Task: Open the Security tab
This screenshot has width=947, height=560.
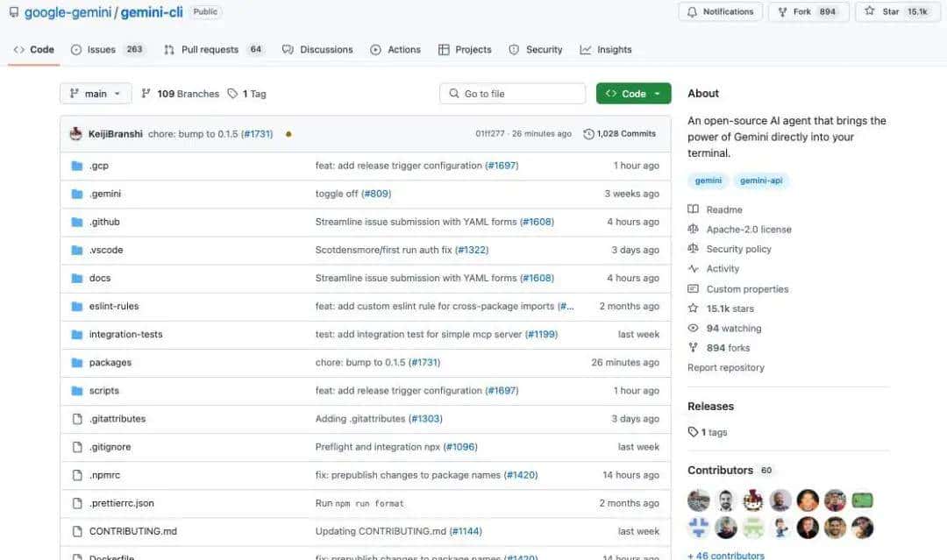Action: 536,49
